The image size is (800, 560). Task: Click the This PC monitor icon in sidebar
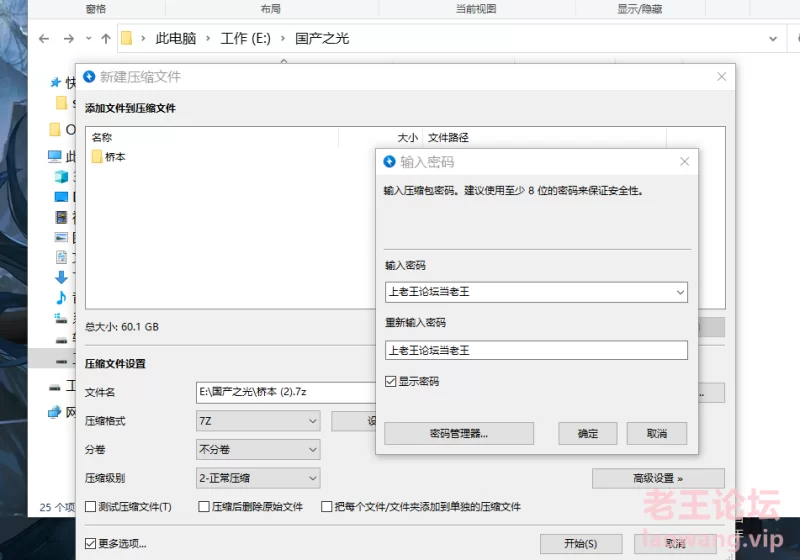(55, 156)
